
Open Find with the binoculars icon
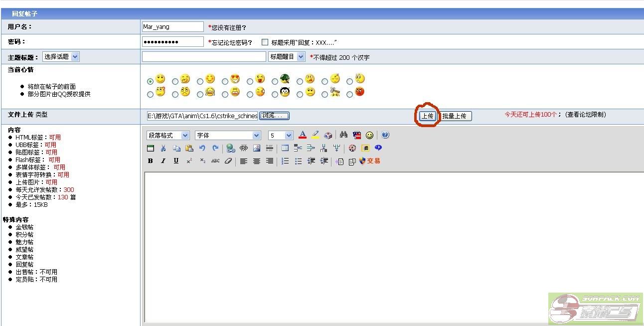point(343,135)
